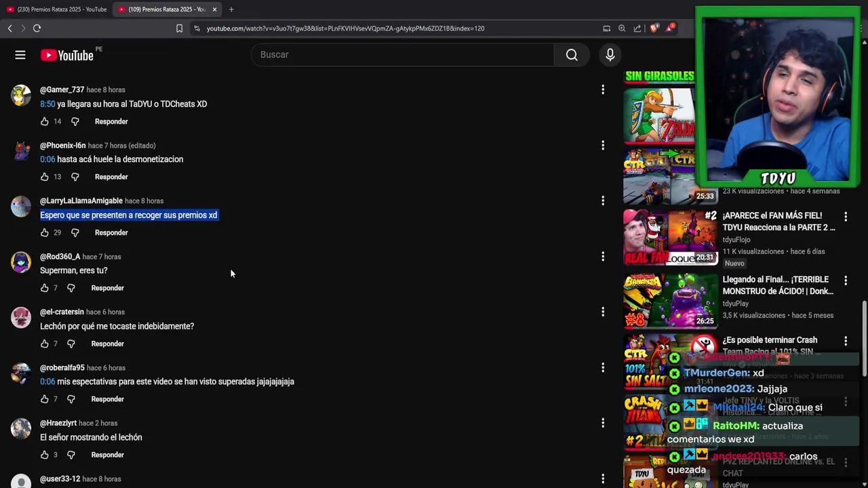Open Brave Rewards triangle icon
This screenshot has width=868, height=488.
(670, 28)
